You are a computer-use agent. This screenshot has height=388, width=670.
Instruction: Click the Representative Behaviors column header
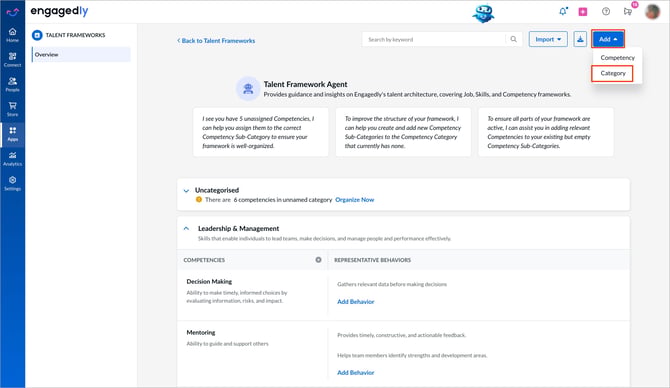point(372,260)
